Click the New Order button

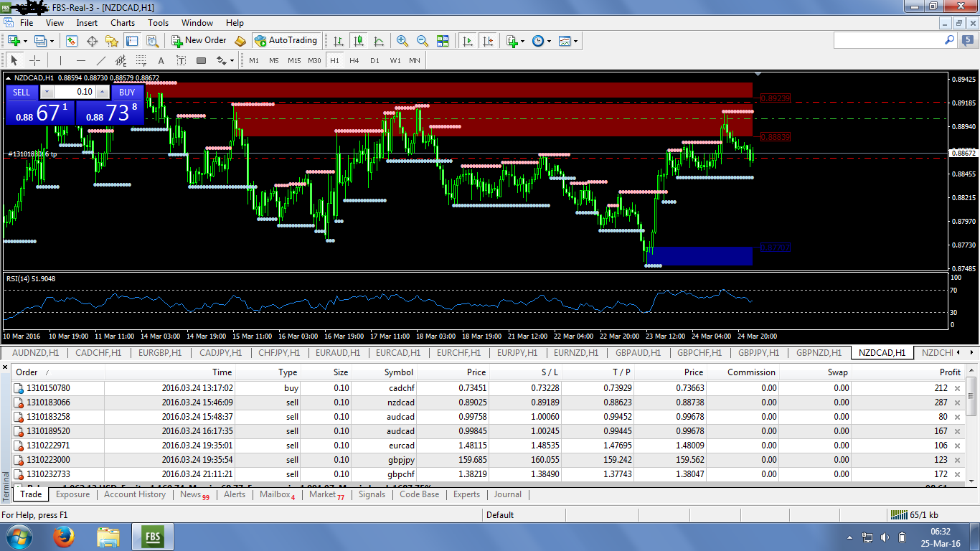click(199, 41)
